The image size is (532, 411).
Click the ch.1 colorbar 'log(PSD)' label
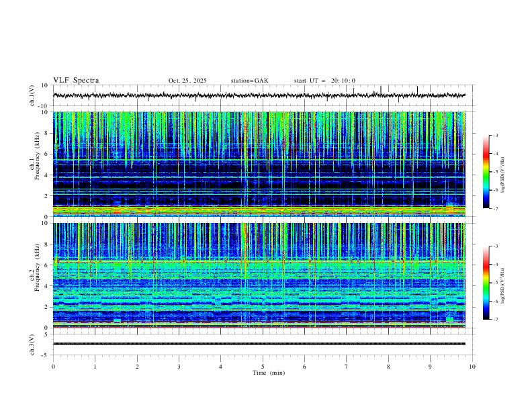(503, 175)
